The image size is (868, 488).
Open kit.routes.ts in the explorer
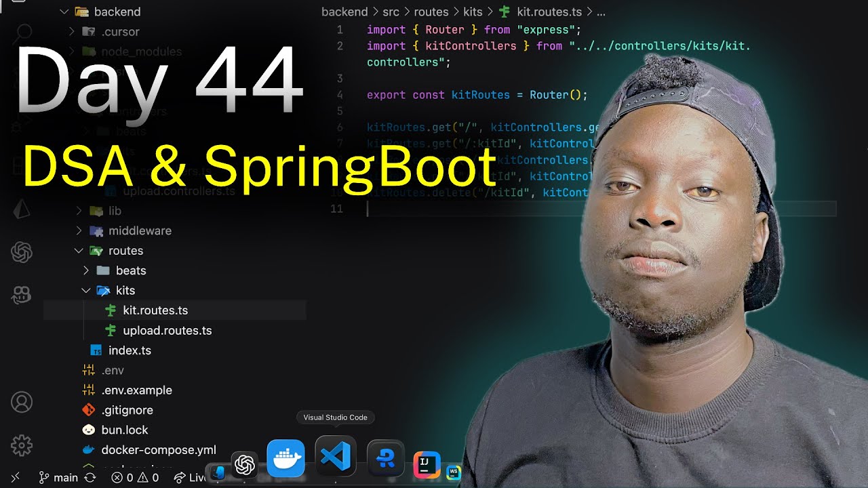(x=155, y=310)
